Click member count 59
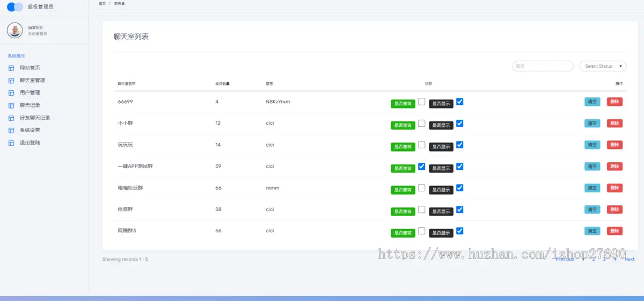 (218, 166)
